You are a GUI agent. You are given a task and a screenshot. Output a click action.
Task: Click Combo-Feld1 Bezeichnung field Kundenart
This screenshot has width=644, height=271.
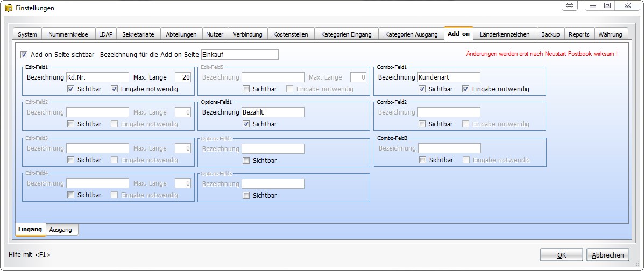click(449, 77)
